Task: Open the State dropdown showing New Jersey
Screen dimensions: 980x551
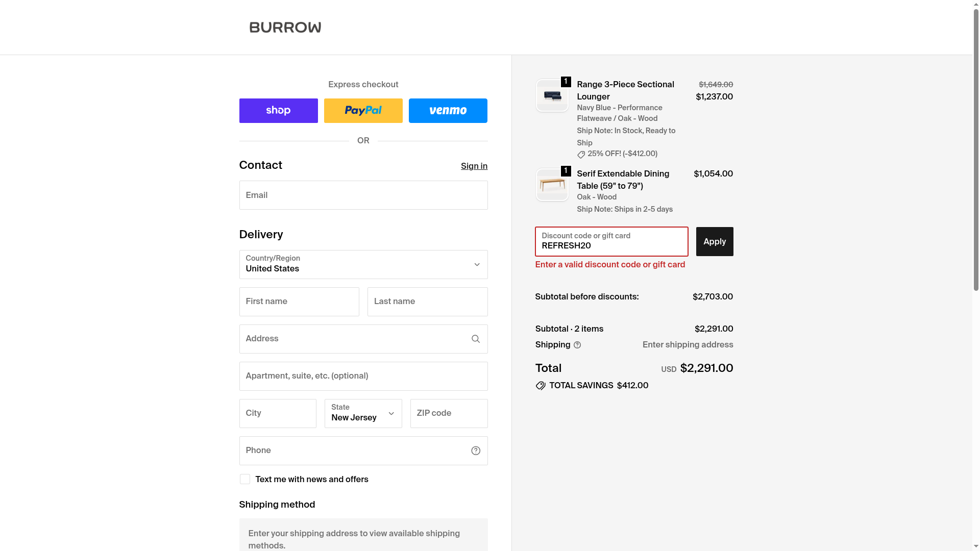Action: click(x=363, y=413)
